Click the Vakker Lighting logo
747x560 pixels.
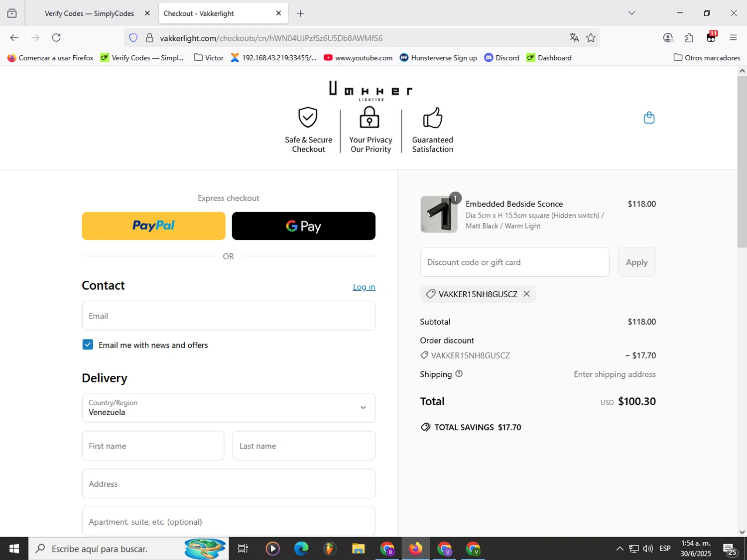371,91
